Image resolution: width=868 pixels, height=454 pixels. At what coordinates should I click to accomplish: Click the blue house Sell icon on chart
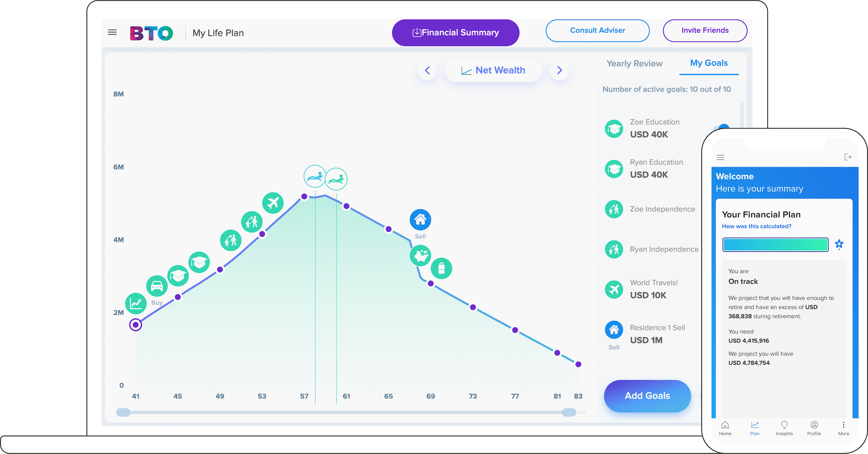(x=420, y=220)
